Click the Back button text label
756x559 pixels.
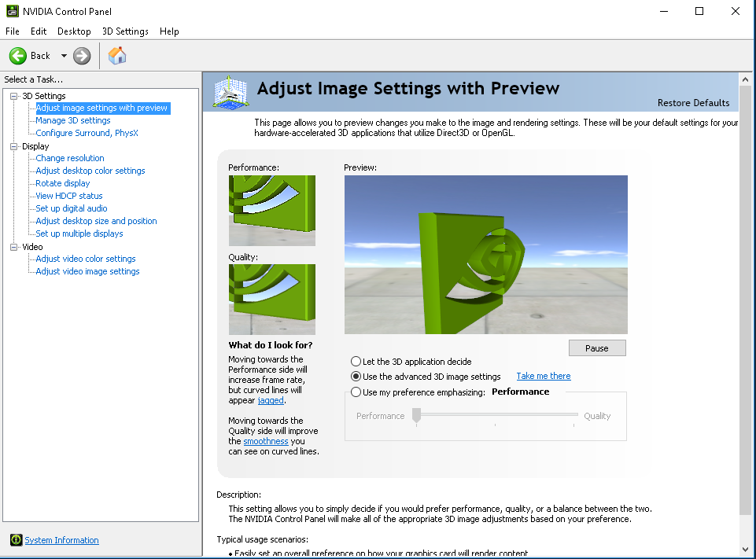(x=40, y=56)
